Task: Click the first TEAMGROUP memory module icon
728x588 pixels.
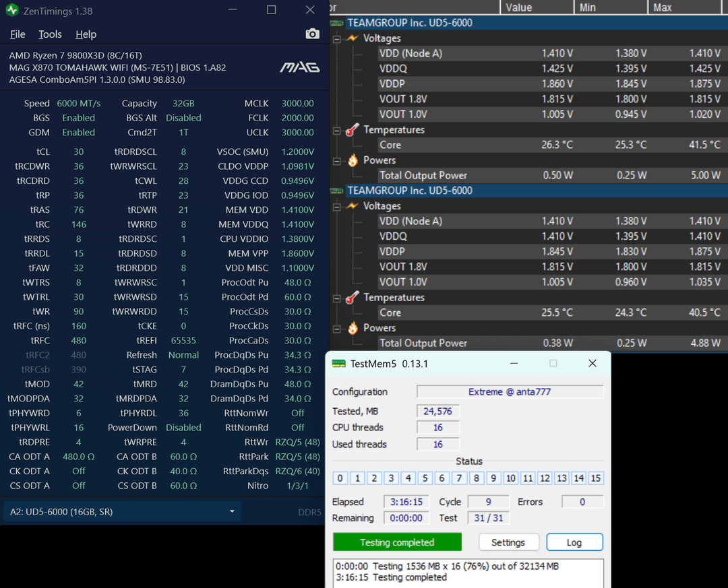Action: tap(337, 23)
